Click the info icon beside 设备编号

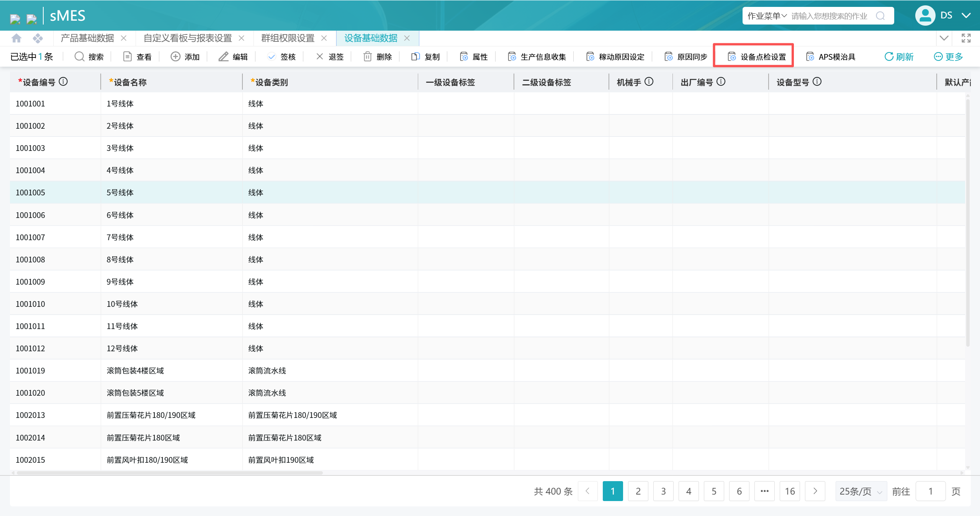pyautogui.click(x=63, y=82)
